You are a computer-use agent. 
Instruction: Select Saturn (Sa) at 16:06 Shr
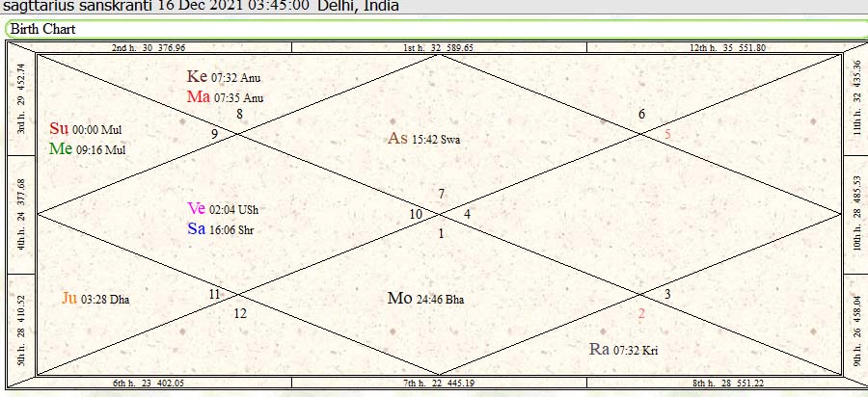pyautogui.click(x=222, y=229)
